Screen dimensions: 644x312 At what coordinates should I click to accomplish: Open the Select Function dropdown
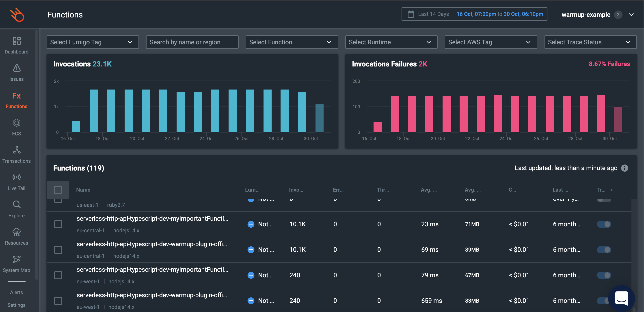tap(292, 42)
